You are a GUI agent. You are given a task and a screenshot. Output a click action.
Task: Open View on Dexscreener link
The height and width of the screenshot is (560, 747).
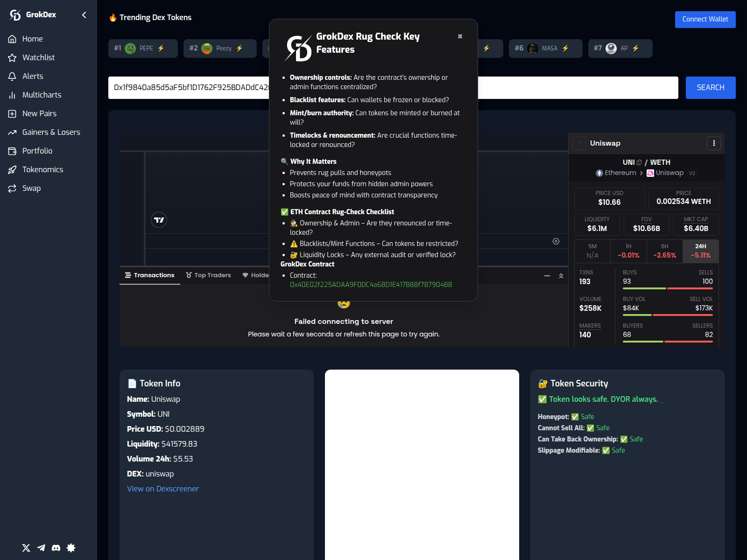coord(163,489)
